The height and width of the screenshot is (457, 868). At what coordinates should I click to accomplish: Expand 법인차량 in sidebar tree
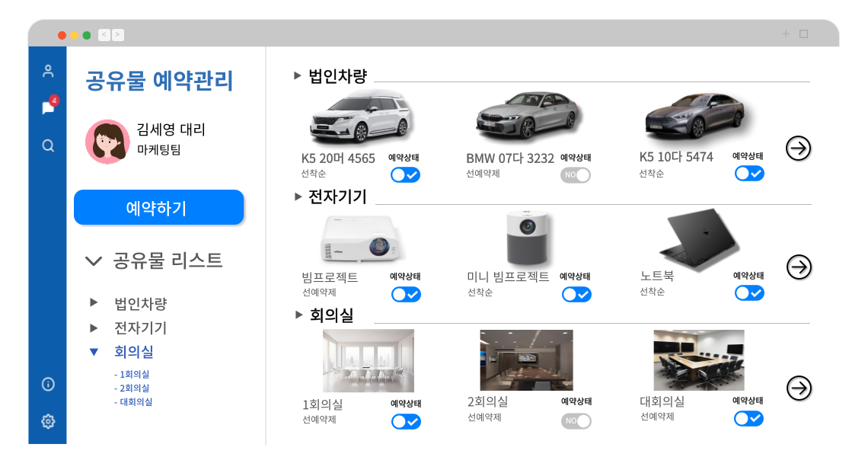point(94,302)
